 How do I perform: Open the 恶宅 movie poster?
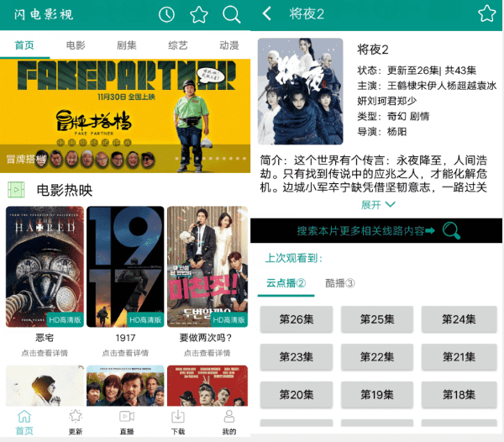(x=45, y=266)
